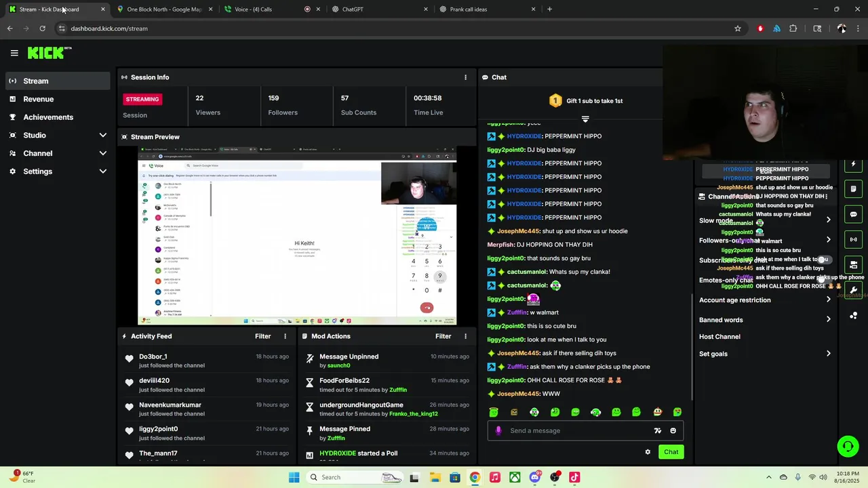Viewport: 868px width, 488px height.
Task: Click the green support headset button
Action: tap(848, 446)
